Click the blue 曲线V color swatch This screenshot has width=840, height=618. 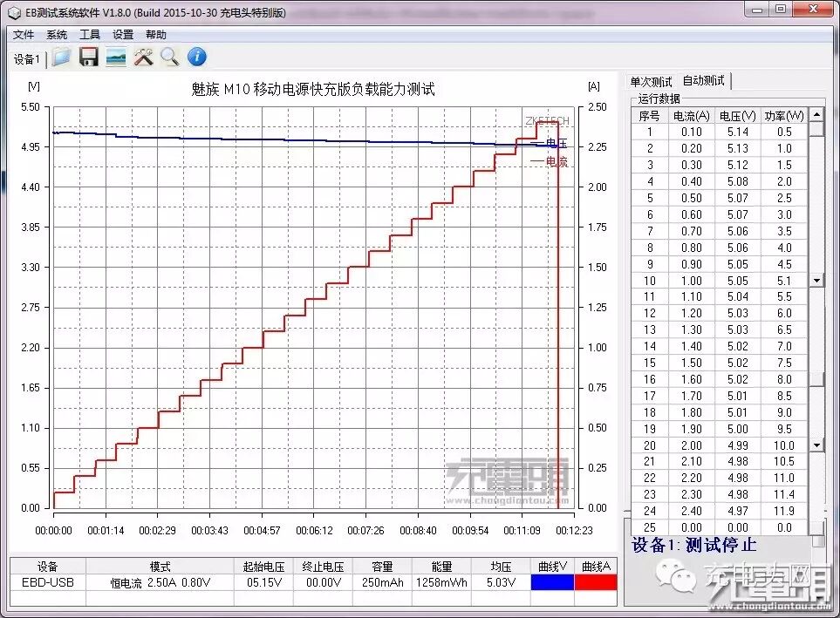552,582
